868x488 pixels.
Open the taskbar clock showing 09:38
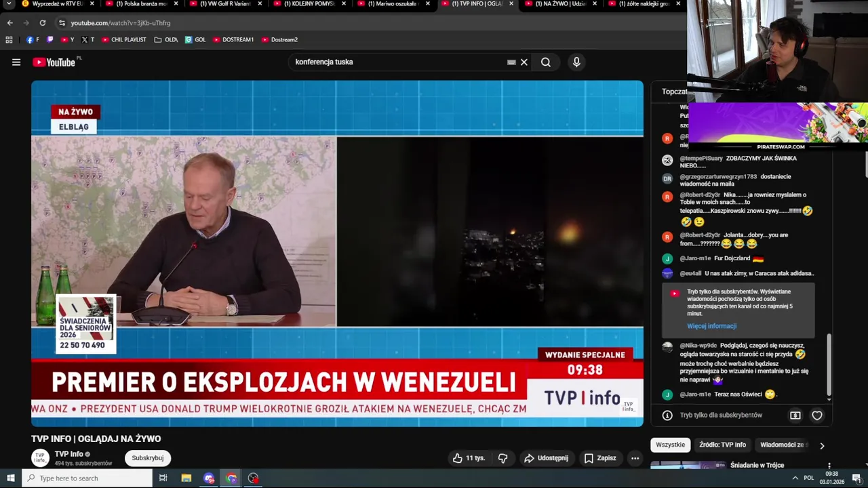[831, 479]
